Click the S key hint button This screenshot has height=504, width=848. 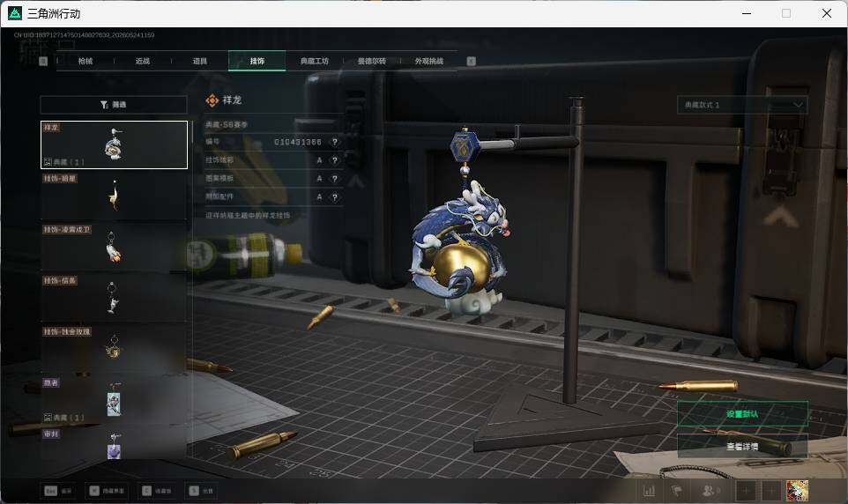point(201,491)
